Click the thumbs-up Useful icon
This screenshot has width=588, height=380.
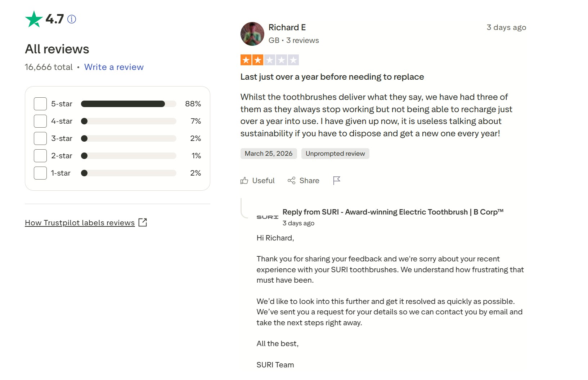click(244, 181)
